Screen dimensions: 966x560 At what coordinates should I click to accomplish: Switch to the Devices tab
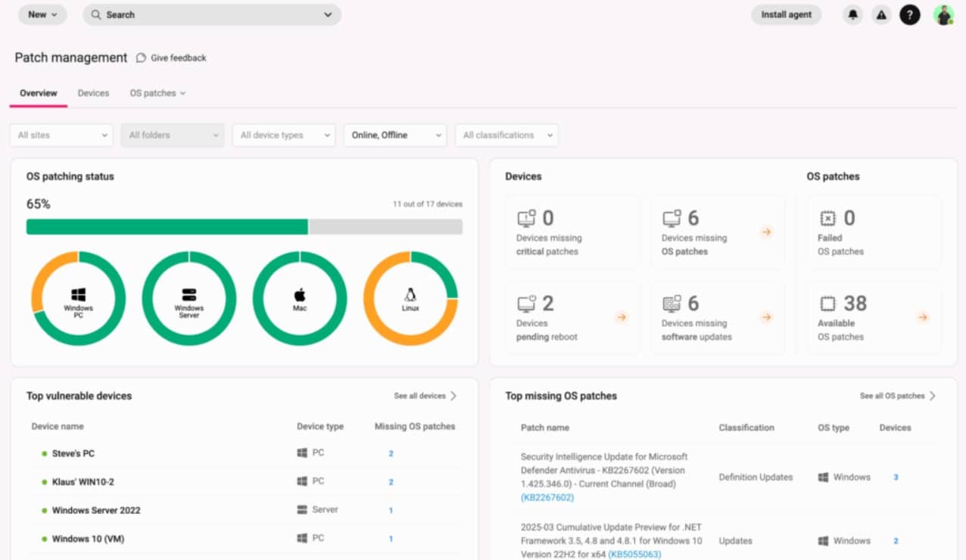93,93
